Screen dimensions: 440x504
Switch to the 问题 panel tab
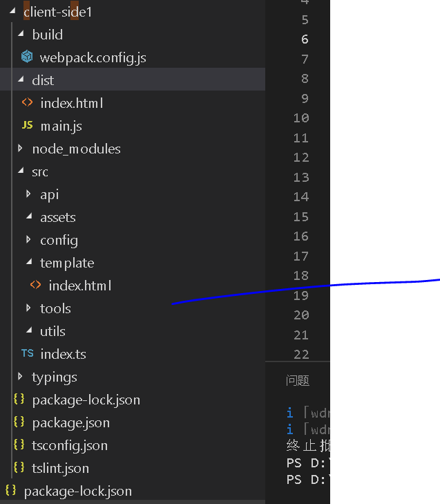297,380
